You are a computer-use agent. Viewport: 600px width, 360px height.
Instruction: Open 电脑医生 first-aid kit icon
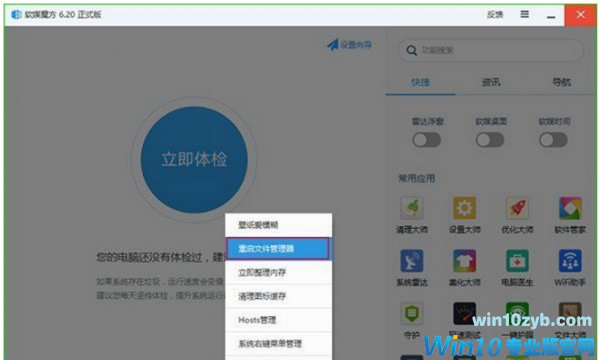tap(517, 261)
